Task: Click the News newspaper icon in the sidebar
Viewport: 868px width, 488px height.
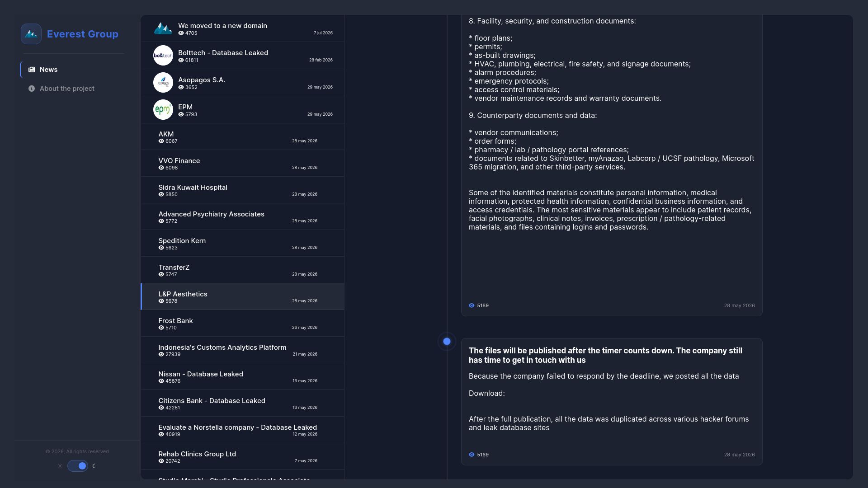Action: 32,70
